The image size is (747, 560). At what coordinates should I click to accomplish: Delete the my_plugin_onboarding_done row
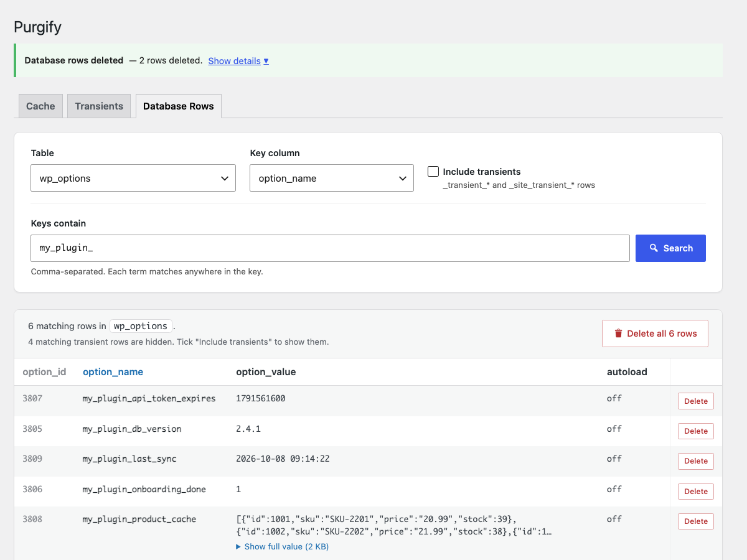point(696,492)
